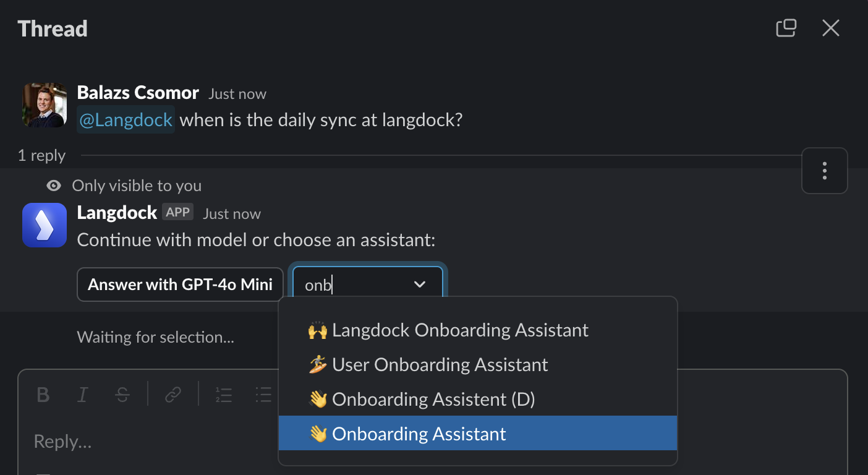Open the three-dot more actions menu

click(824, 171)
